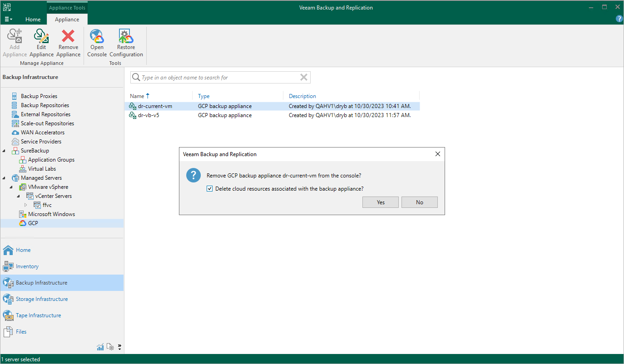Click the Virtual Labs tree icon
This screenshot has height=364, width=624.
[x=22, y=169]
